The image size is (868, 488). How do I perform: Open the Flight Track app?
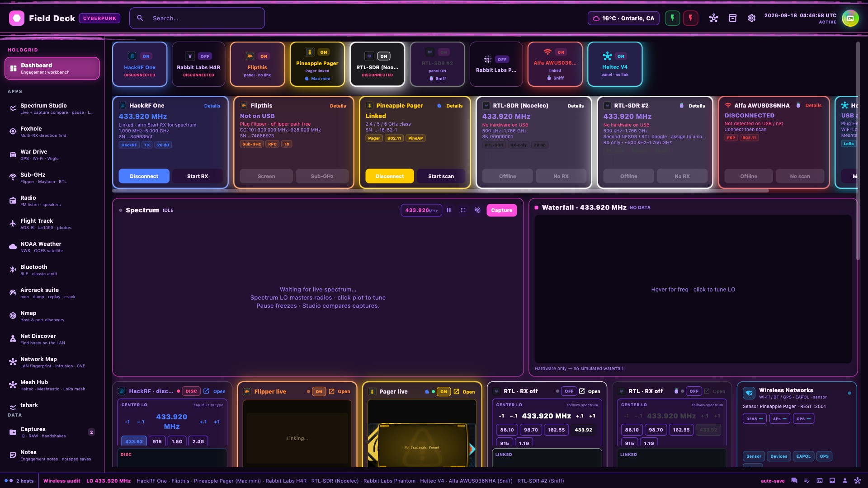pos(52,224)
